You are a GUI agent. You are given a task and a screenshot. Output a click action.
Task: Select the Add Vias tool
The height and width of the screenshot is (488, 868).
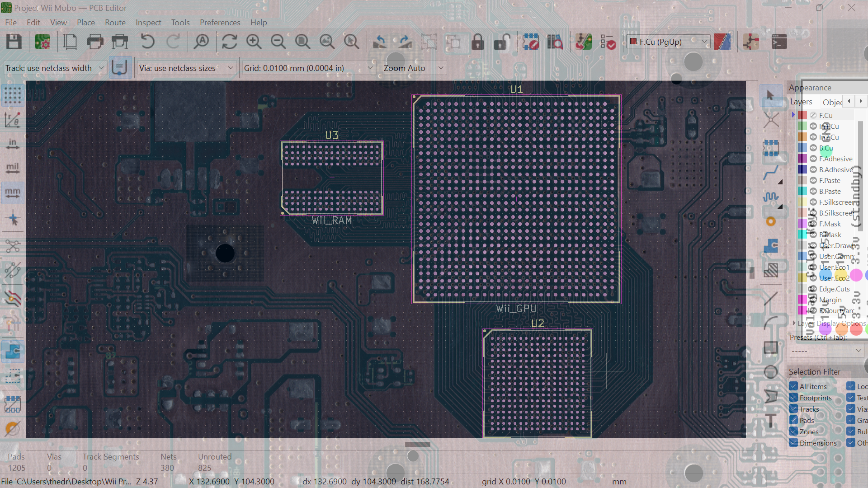click(771, 221)
